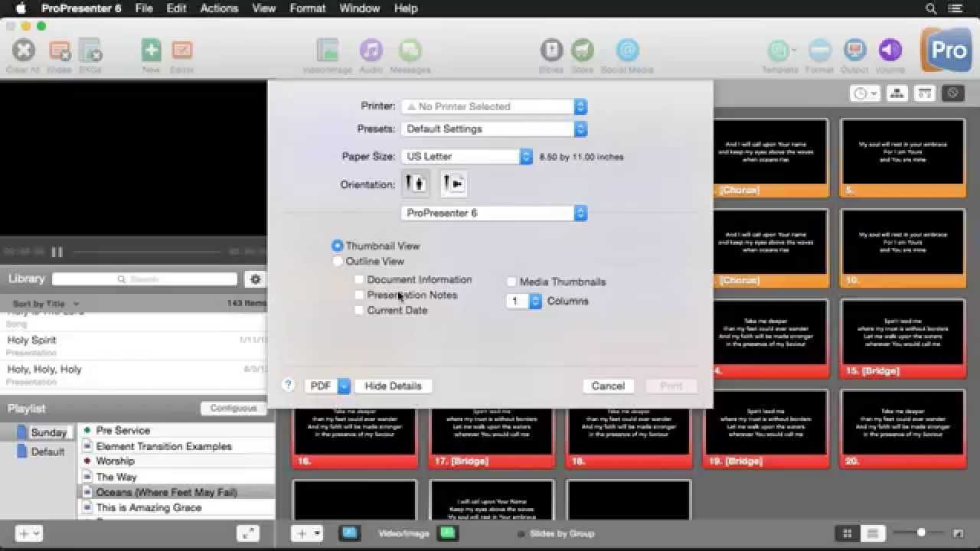Click the Template toolbar icon
This screenshot has width=980, height=551.
(x=779, y=51)
